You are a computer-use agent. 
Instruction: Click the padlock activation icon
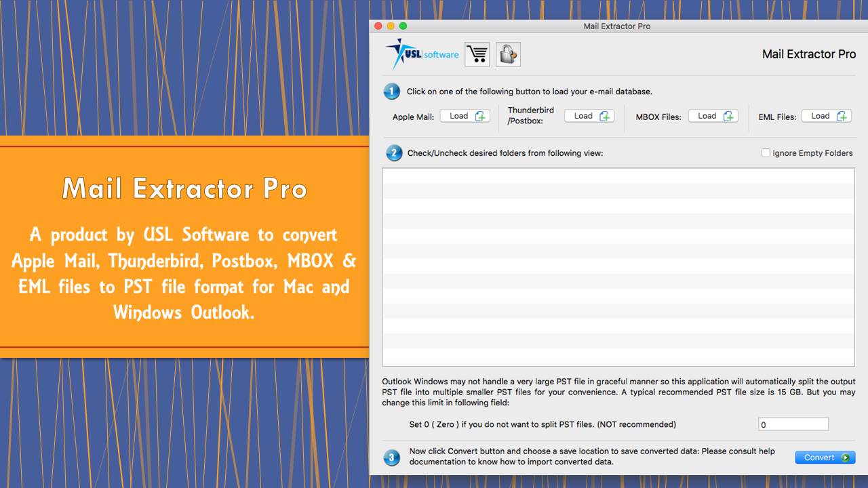[508, 54]
